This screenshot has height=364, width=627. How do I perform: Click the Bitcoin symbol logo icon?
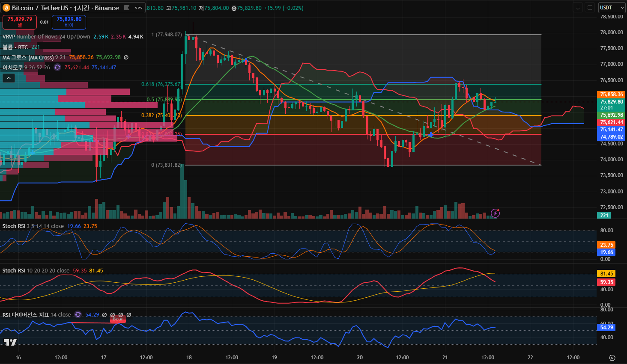(6, 8)
